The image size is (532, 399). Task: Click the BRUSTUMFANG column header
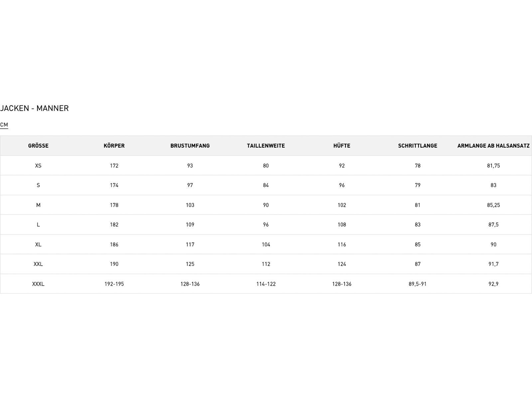pos(190,146)
